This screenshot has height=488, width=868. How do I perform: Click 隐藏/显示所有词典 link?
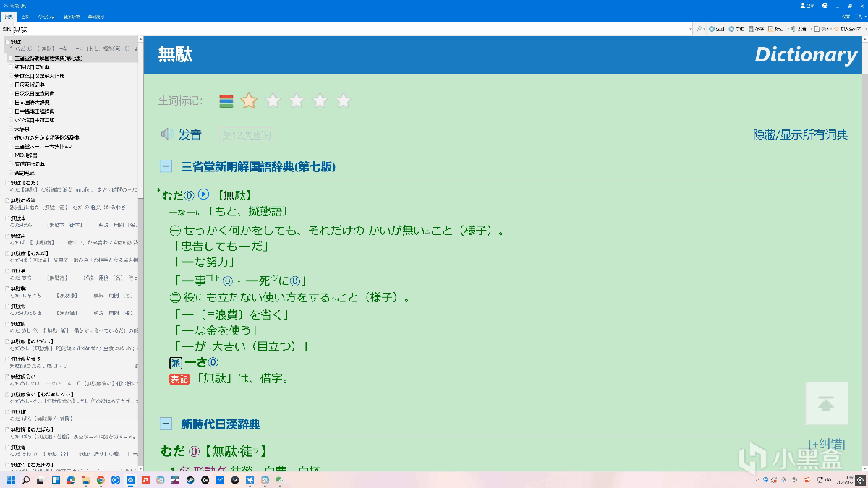coord(800,134)
